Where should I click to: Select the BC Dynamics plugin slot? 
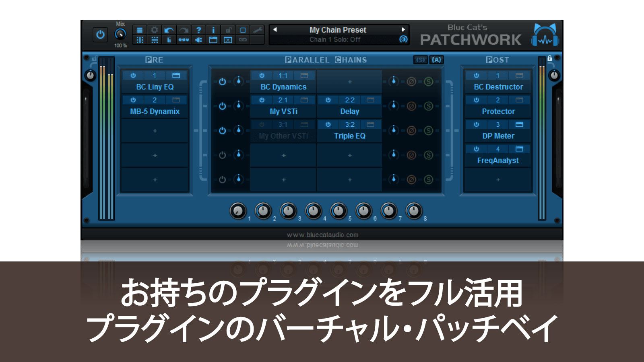pos(283,87)
